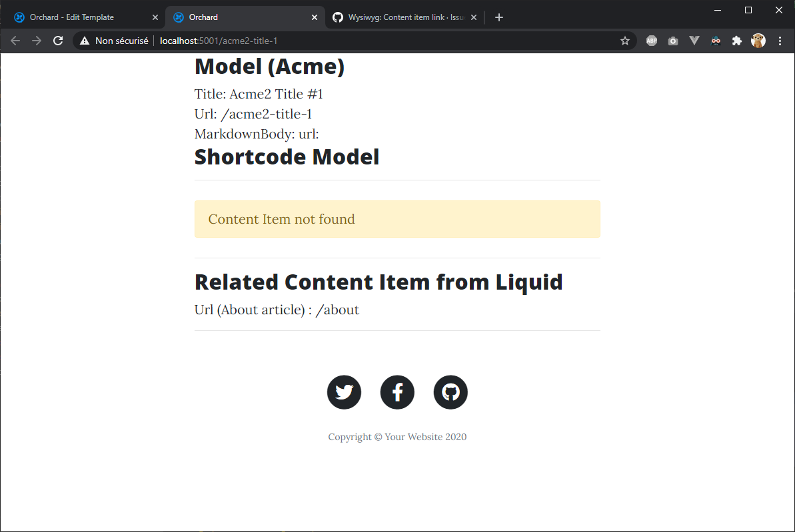
Task: Open the Facebook footer icon
Action: pyautogui.click(x=397, y=392)
